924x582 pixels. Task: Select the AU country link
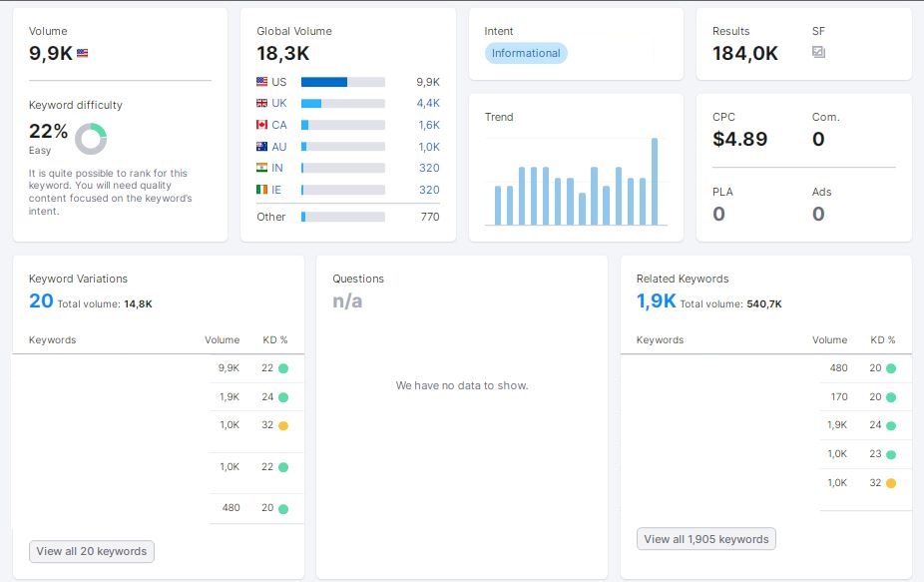point(278,146)
